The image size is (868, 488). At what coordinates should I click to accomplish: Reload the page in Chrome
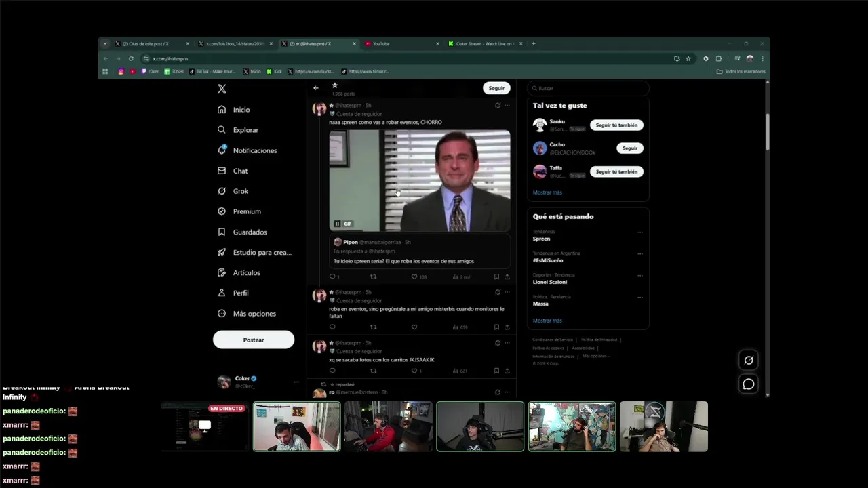[131, 59]
